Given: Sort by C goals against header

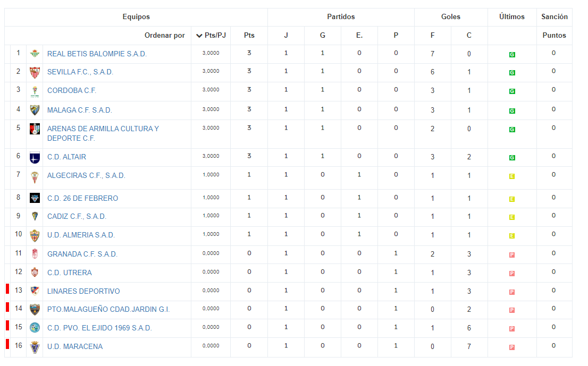Looking at the screenshot, I should (469, 35).
